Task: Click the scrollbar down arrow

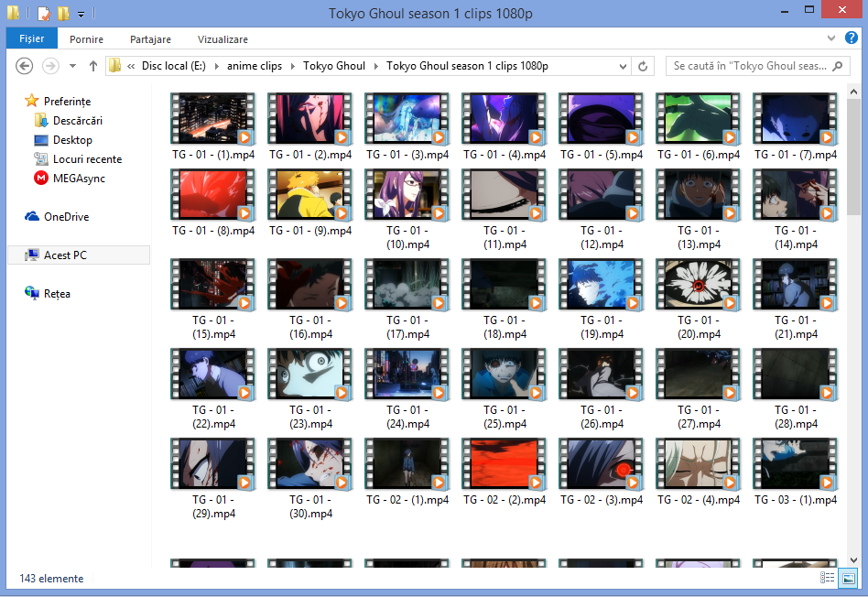Action: point(853,559)
